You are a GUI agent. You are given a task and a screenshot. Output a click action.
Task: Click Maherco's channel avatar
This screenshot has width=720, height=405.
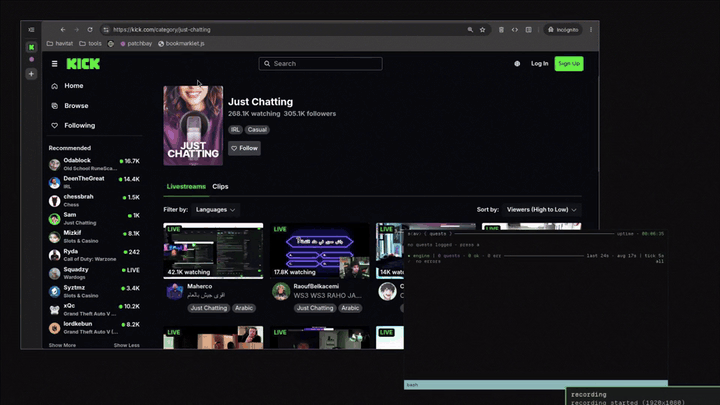click(174, 292)
